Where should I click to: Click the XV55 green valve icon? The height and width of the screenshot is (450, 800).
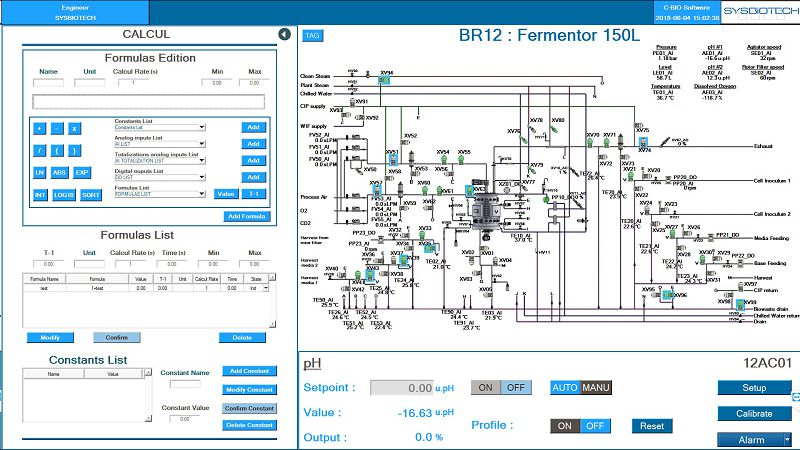[x=461, y=160]
